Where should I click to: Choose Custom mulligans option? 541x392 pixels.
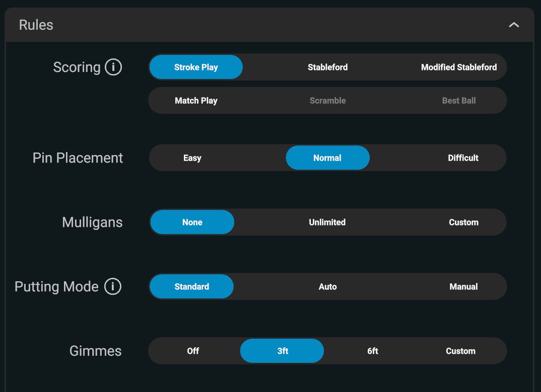point(463,222)
